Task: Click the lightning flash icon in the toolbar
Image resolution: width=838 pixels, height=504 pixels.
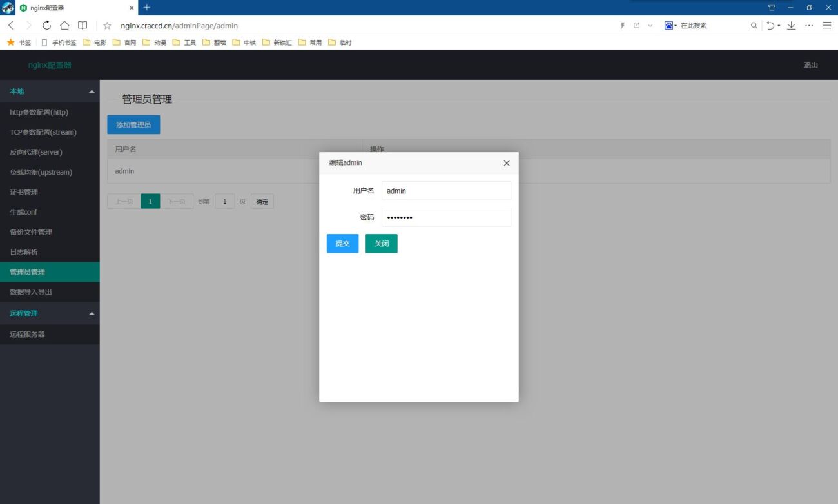Action: 621,25
